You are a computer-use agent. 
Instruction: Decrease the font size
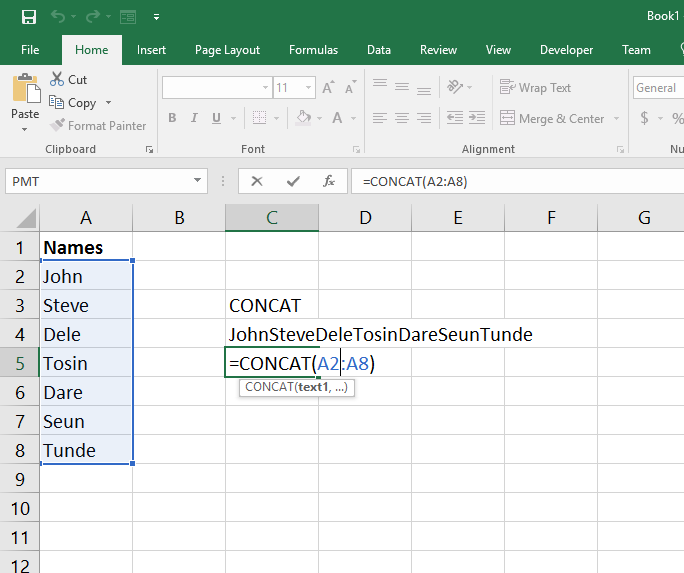pyautogui.click(x=351, y=88)
